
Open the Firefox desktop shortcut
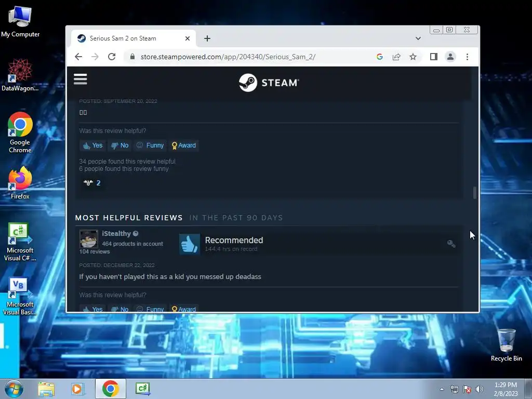[20, 183]
